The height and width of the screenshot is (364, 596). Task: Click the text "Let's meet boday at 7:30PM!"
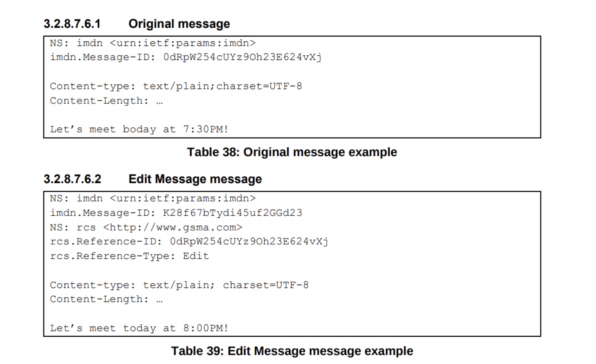pos(139,129)
